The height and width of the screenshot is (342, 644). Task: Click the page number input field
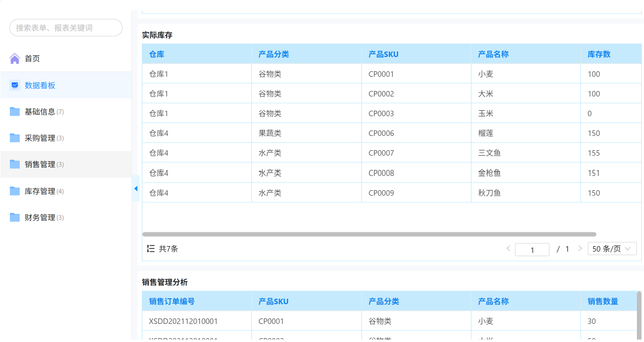pyautogui.click(x=532, y=249)
